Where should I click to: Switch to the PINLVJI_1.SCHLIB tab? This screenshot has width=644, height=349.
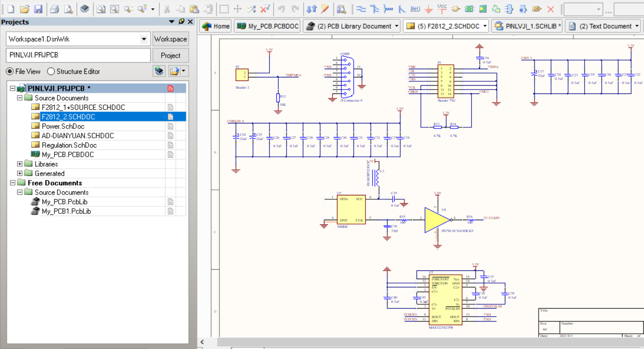(527, 26)
